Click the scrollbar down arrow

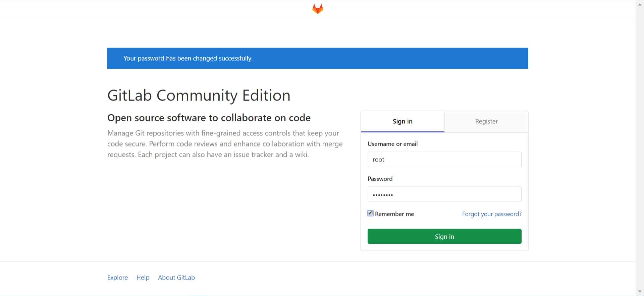click(x=640, y=291)
